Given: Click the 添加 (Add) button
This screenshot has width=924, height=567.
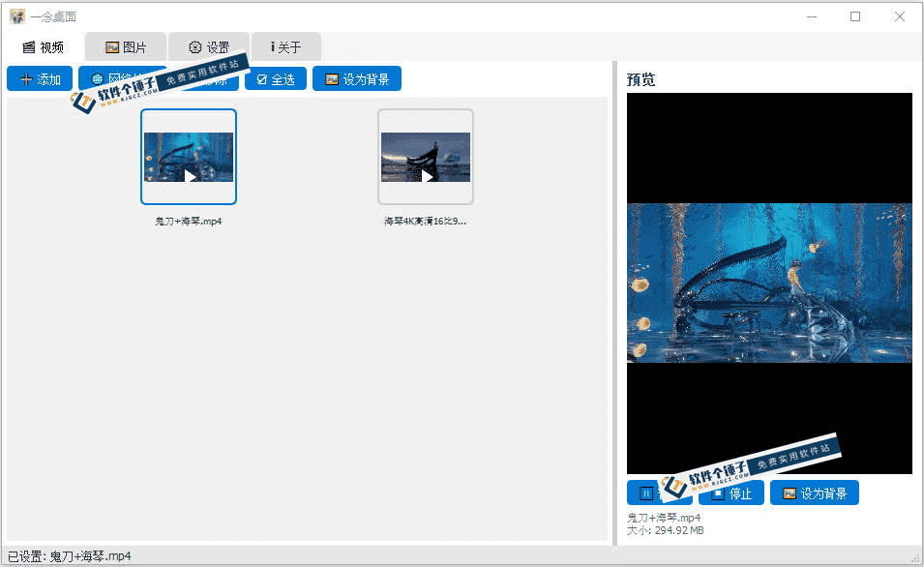Looking at the screenshot, I should point(39,78).
